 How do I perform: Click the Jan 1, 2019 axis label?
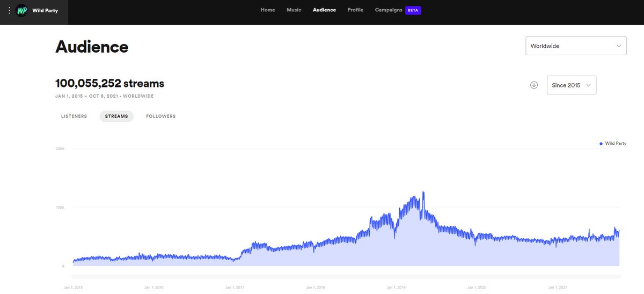(x=397, y=288)
